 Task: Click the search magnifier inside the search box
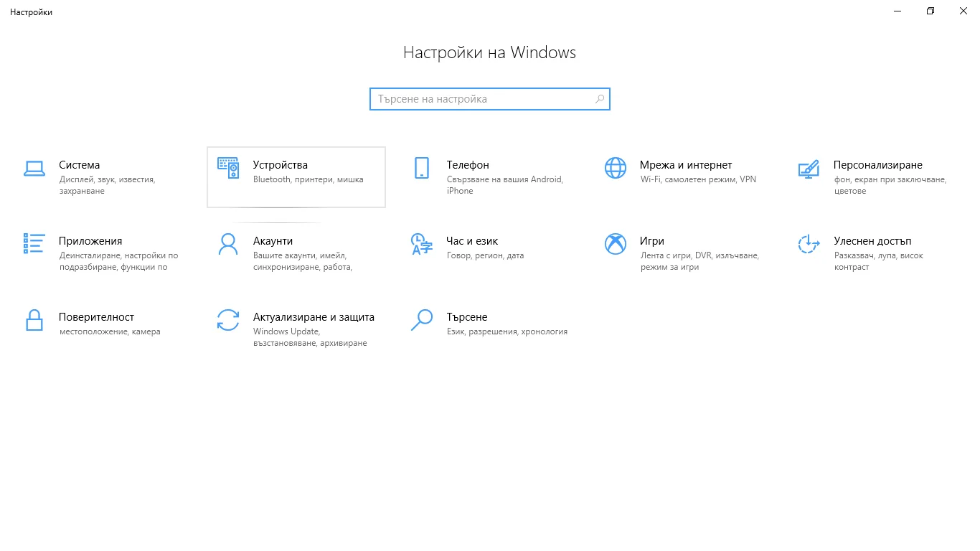tap(600, 99)
